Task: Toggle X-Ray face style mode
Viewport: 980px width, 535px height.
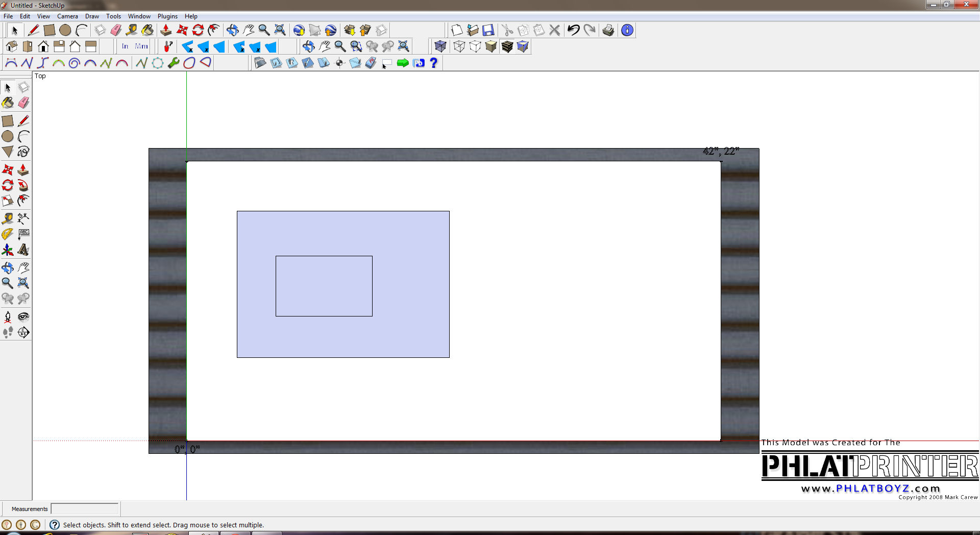Action: (x=440, y=46)
